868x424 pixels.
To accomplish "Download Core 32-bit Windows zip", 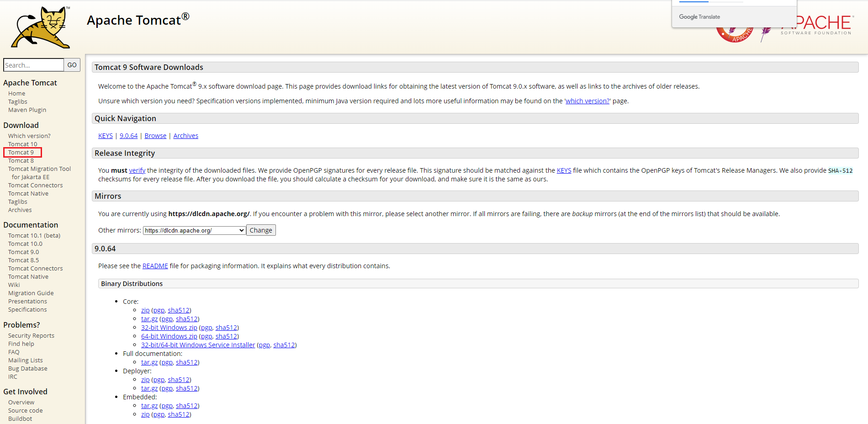I will [x=169, y=328].
